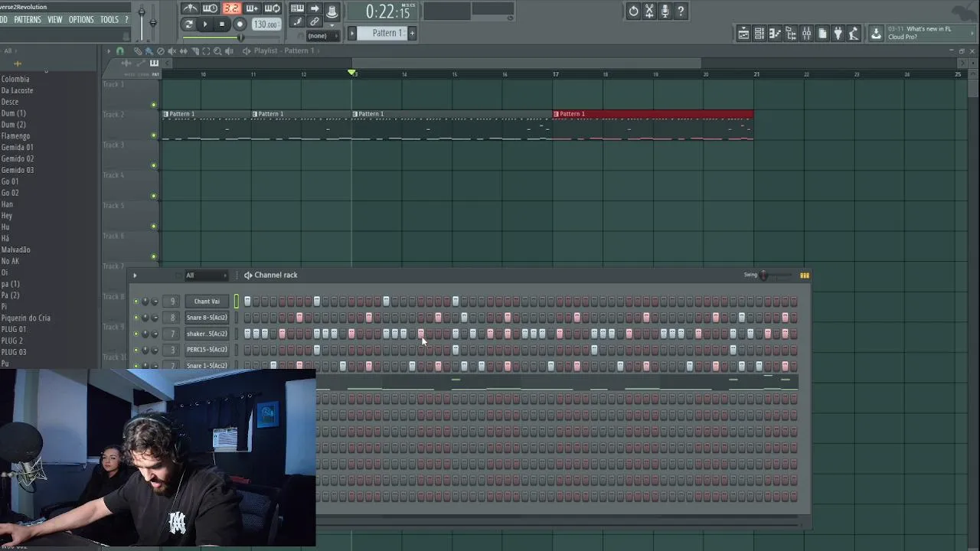
Task: Toggle typing keyboard to piano icon
Action: tap(298, 9)
